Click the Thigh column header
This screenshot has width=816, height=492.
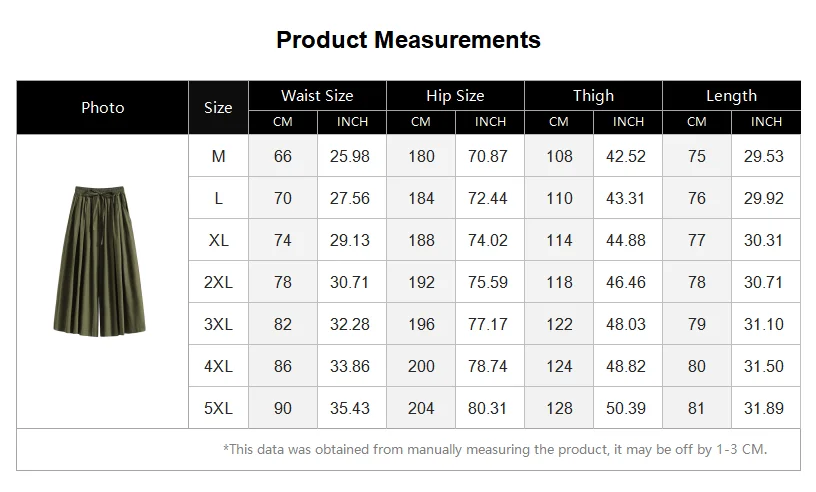tap(593, 96)
